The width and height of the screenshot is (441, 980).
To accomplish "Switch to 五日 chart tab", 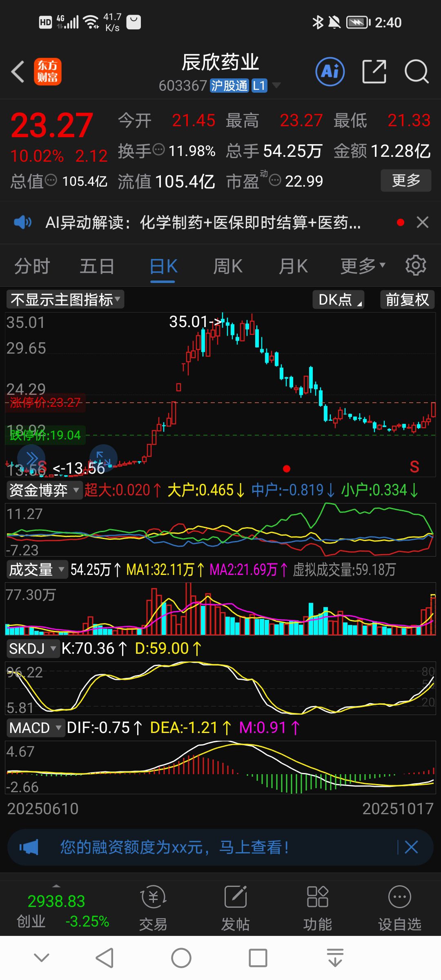I will 97,266.
